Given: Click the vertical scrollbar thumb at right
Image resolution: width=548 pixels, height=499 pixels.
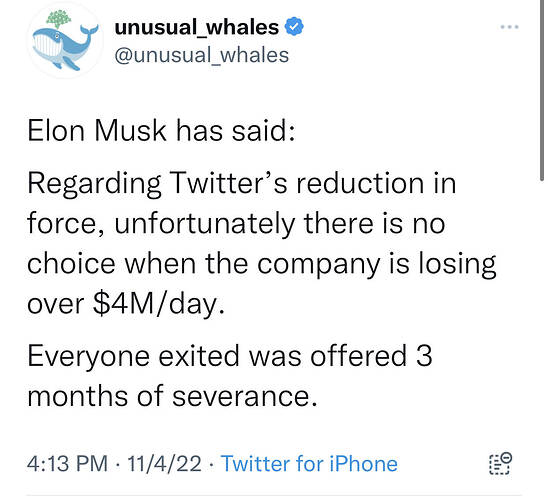Looking at the screenshot, I should [x=542, y=90].
